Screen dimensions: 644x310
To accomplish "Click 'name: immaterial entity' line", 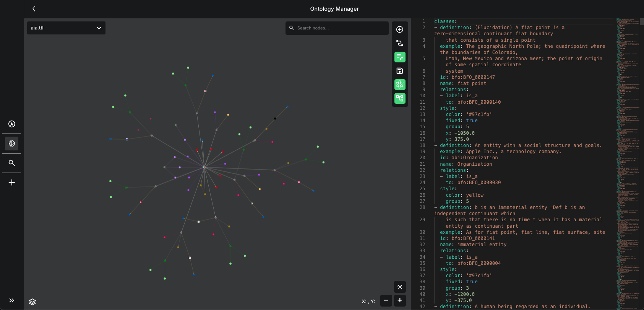I will (x=473, y=245).
